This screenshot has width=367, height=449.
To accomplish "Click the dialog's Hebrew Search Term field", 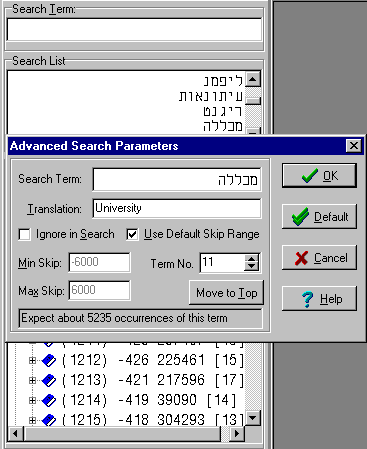I will click(x=177, y=180).
